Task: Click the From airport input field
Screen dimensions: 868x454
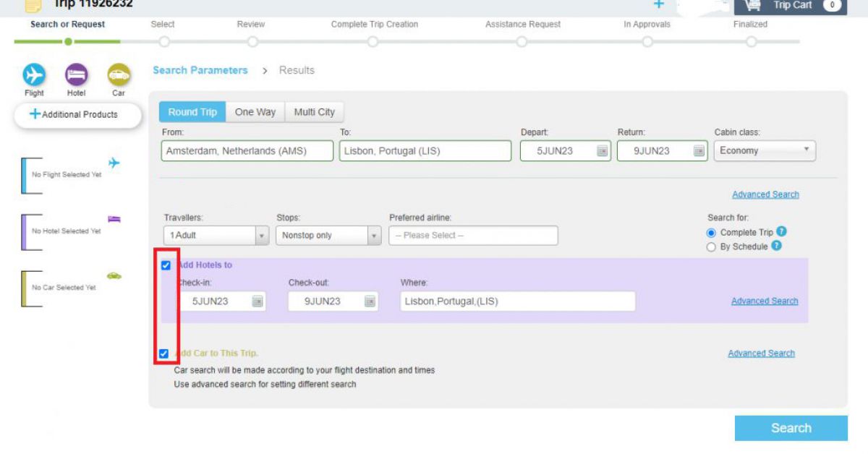Action: 247,151
